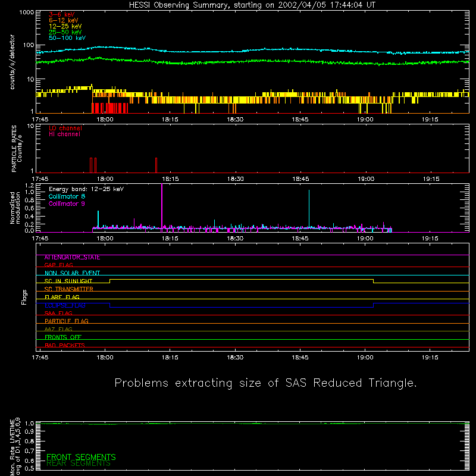
Task: Select the REAR SEGMENTS legend label
Action: (x=79, y=464)
